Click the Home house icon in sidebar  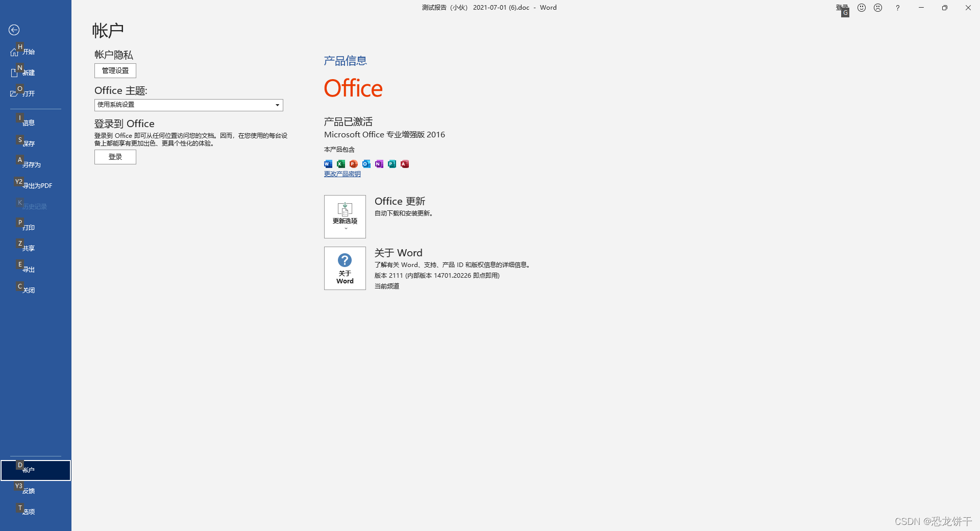[14, 52]
